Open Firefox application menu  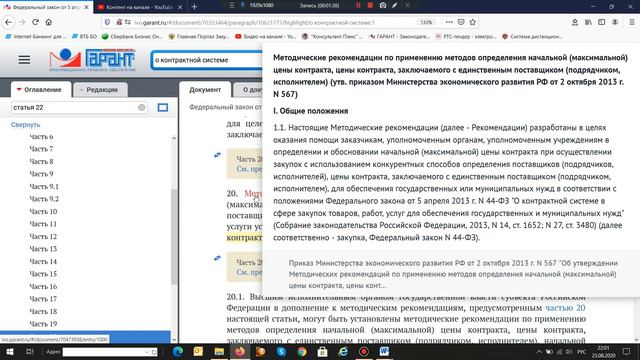631,22
